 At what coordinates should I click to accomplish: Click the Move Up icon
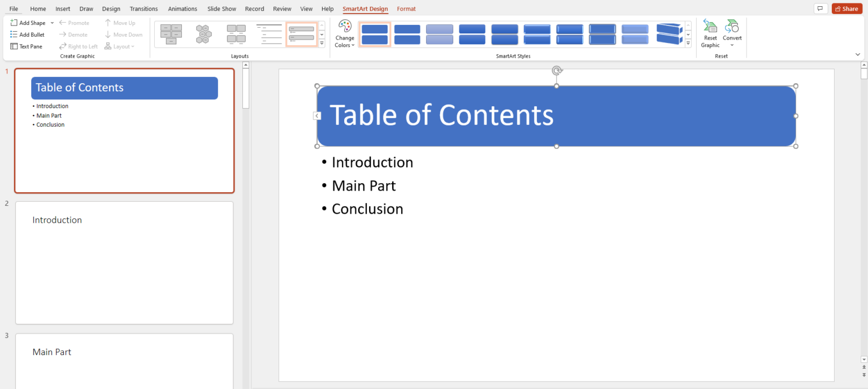tap(122, 23)
